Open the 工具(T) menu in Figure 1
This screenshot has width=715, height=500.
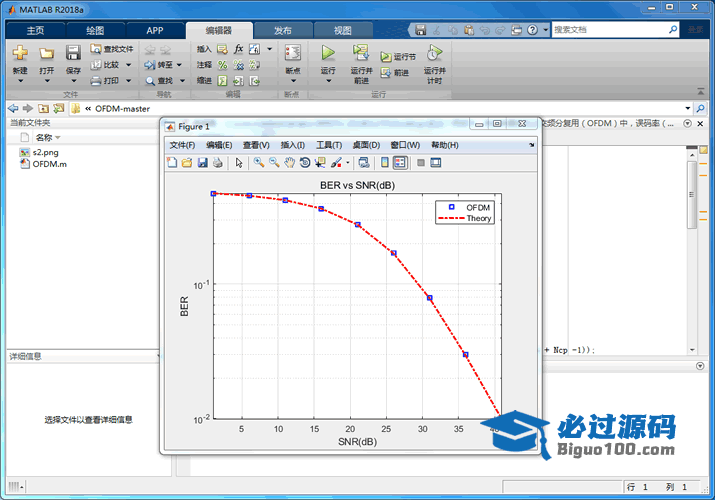coord(329,145)
